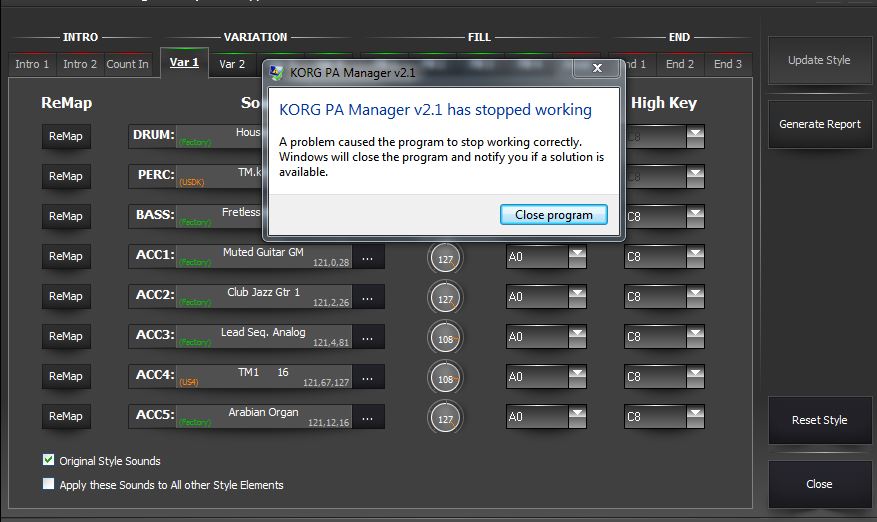Open sound browser for ACC2 Club Jazz Gtr
Viewport: 877px width, 522px height.
pyautogui.click(x=367, y=297)
